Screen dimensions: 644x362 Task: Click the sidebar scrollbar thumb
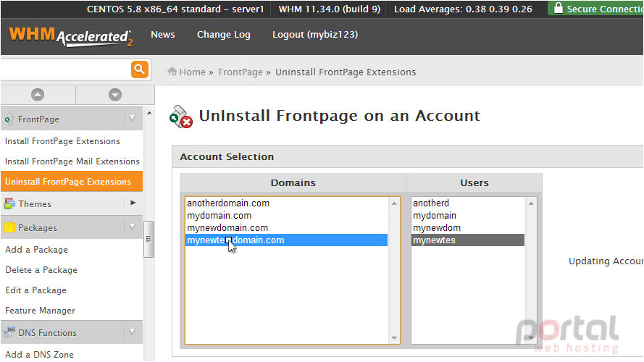click(x=149, y=239)
